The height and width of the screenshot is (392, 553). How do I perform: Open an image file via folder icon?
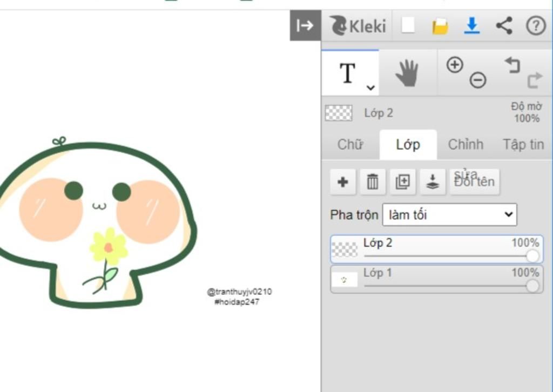tap(440, 27)
